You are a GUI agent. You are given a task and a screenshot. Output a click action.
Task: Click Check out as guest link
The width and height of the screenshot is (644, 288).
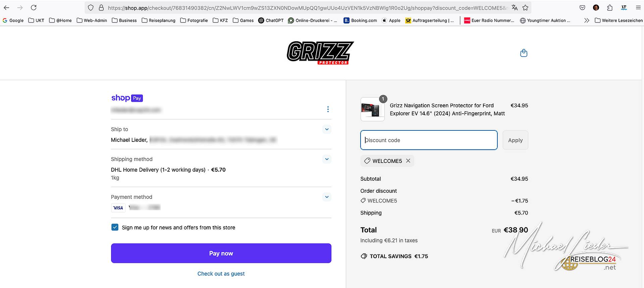[221, 274]
